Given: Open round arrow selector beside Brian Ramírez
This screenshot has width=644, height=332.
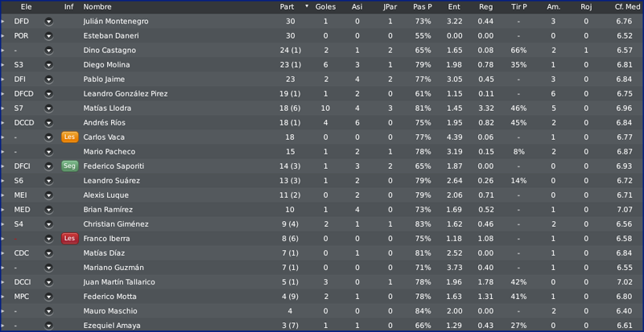Looking at the screenshot, I should (49, 210).
